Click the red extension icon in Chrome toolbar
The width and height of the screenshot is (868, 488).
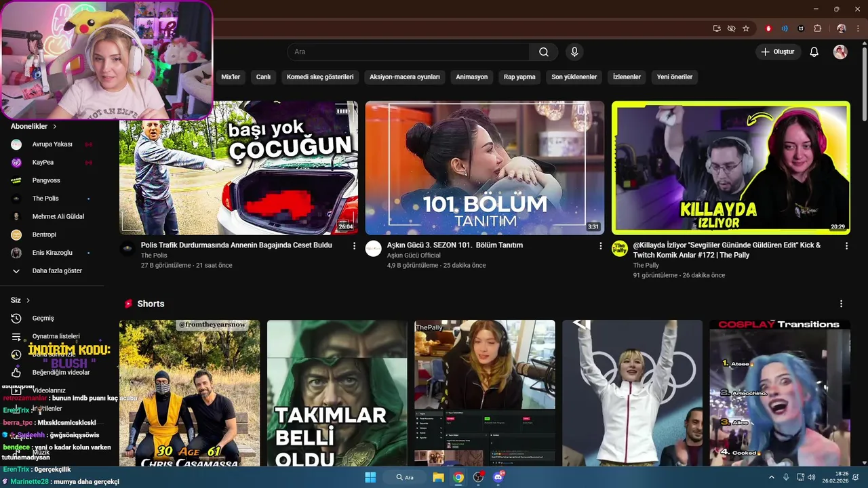click(x=768, y=28)
